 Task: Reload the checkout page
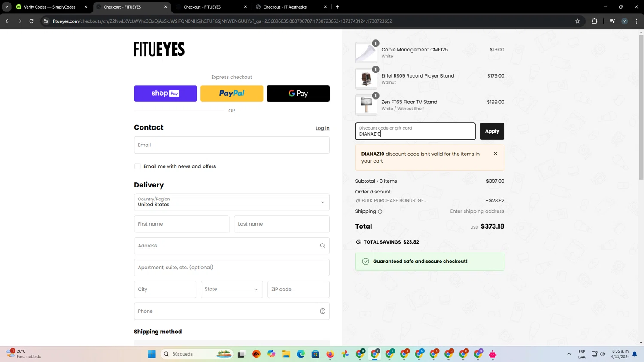tap(31, 21)
